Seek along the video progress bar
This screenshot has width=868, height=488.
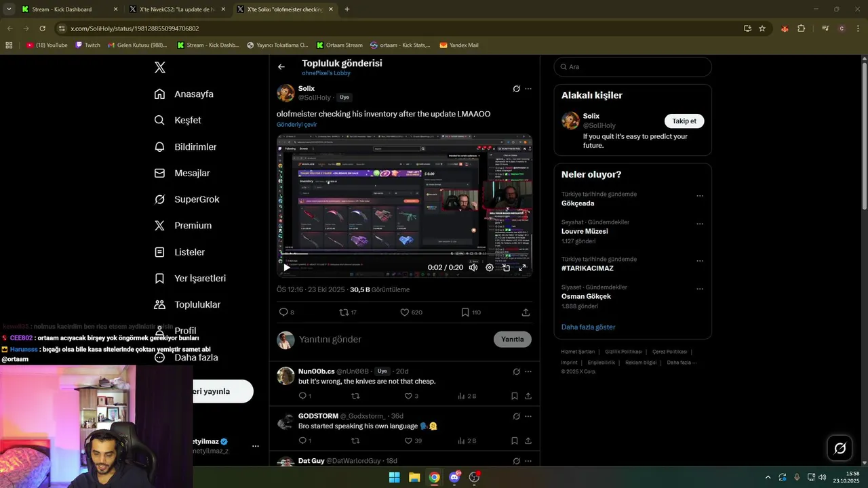tap(404, 255)
